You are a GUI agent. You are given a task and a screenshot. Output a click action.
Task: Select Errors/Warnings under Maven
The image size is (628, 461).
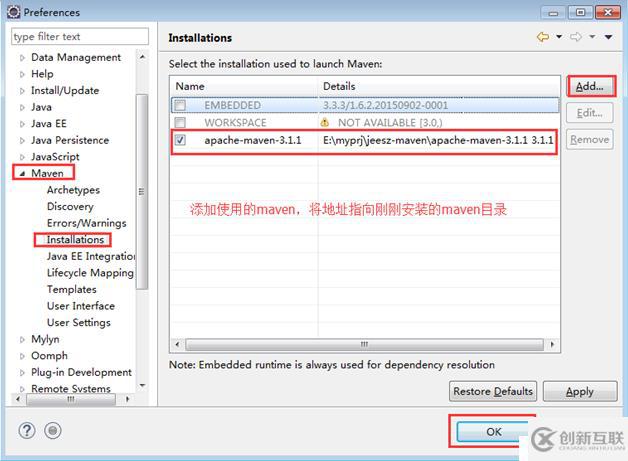click(x=87, y=223)
